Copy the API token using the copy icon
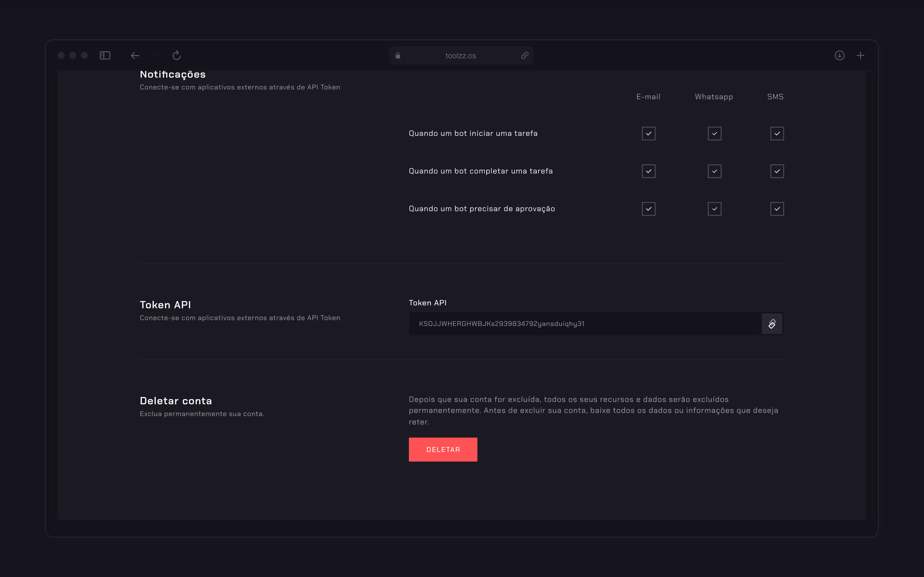924x577 pixels. coord(772,324)
